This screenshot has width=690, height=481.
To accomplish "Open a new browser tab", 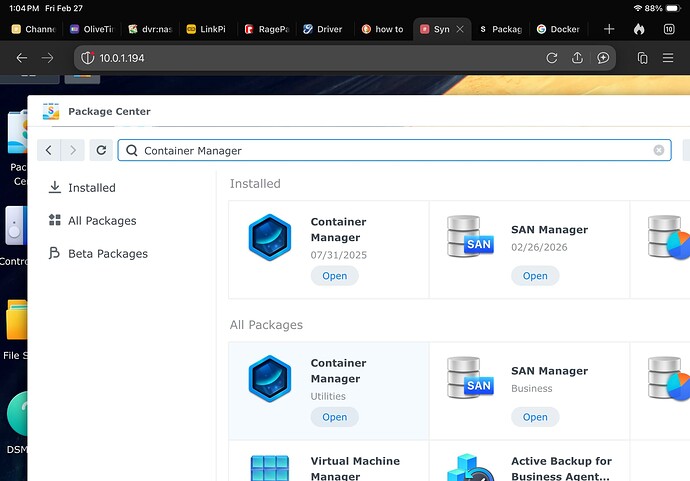I will [609, 29].
